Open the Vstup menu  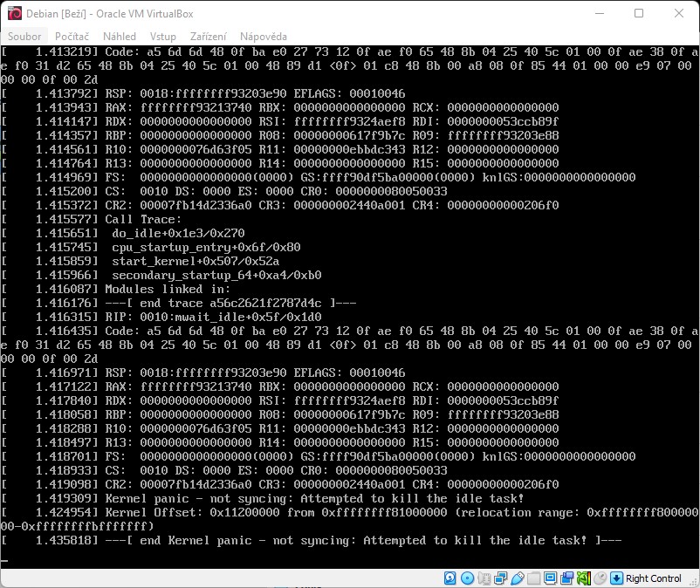click(x=163, y=37)
